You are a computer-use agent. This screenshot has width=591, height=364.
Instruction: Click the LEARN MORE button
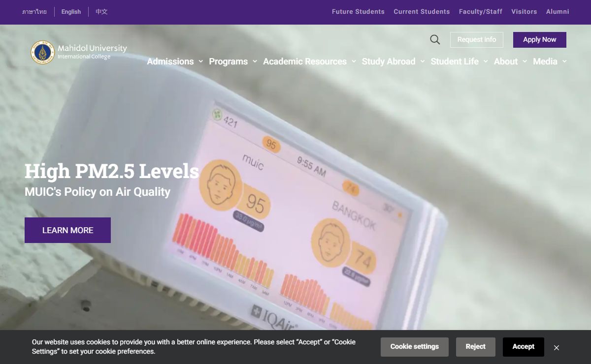67,230
